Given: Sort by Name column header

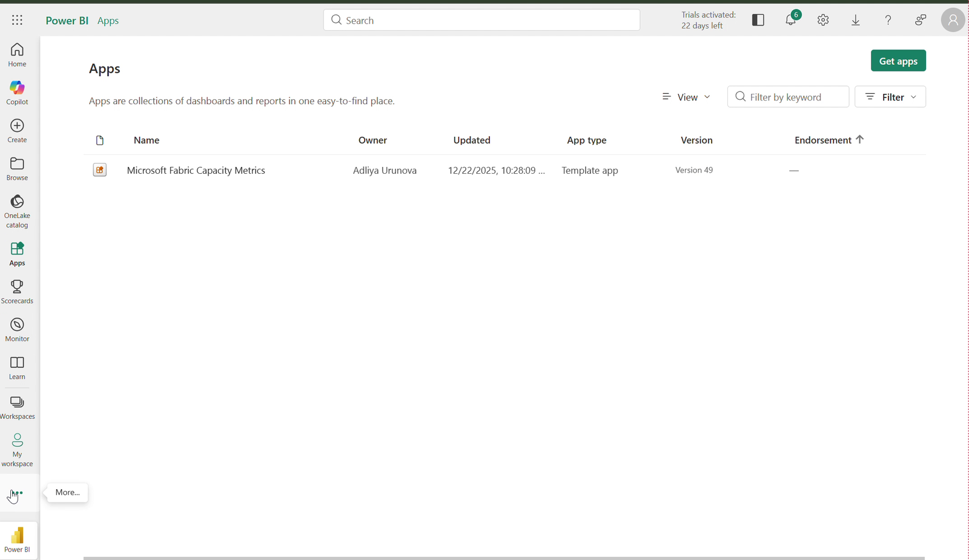Looking at the screenshot, I should click(x=147, y=140).
